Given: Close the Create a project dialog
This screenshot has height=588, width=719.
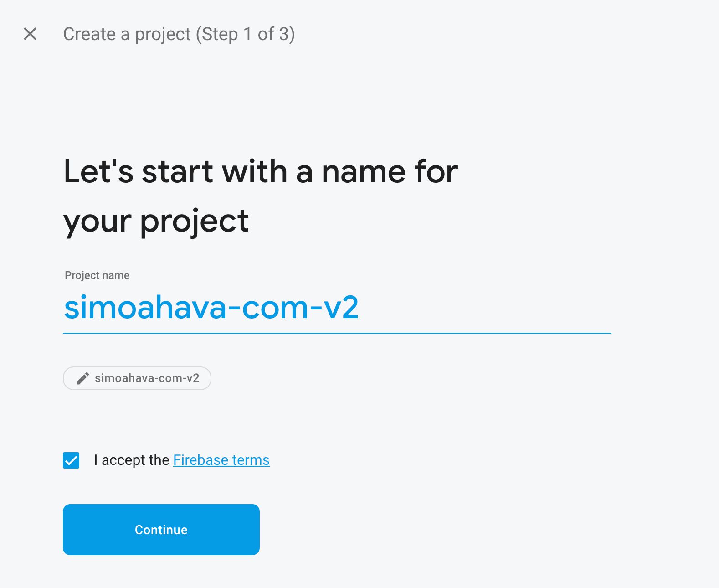Looking at the screenshot, I should [x=30, y=34].
